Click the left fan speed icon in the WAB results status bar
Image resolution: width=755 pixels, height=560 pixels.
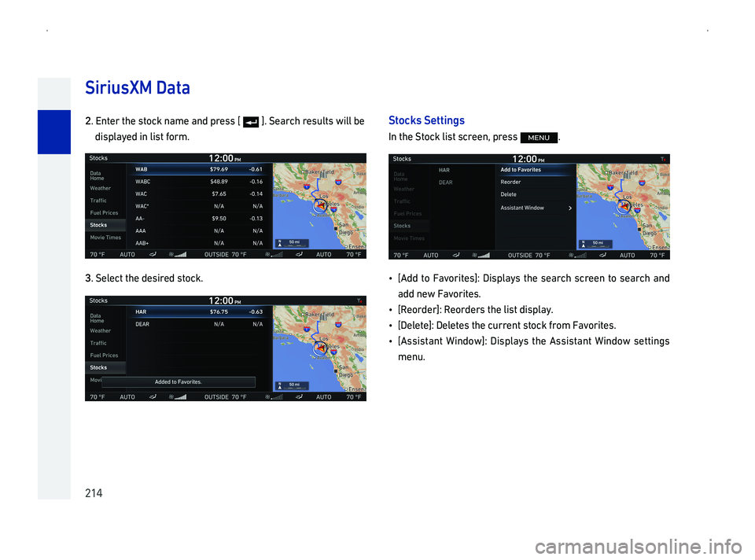pos(178,254)
